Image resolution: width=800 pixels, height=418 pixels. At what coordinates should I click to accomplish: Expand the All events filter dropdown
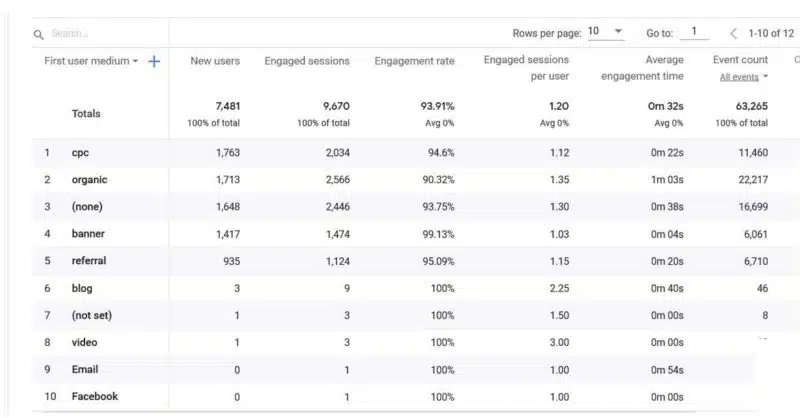point(744,77)
